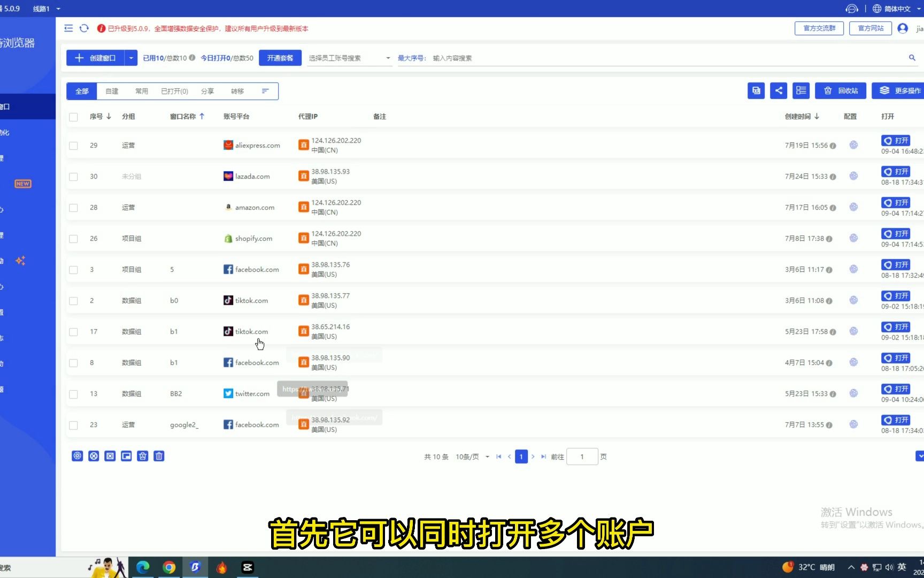Select the 转移 tab
The width and height of the screenshot is (924, 578).
[237, 91]
